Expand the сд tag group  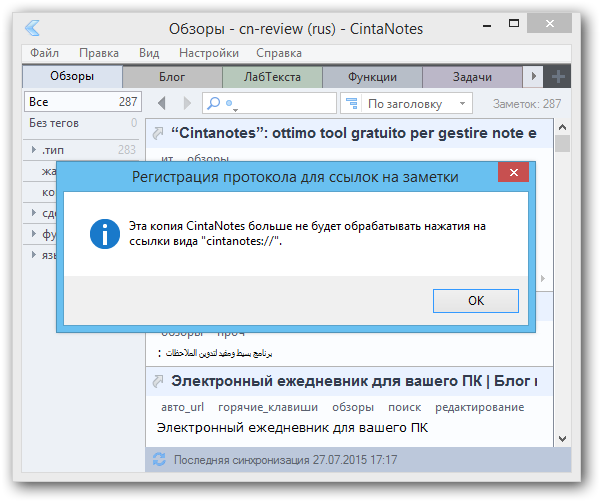(x=34, y=212)
